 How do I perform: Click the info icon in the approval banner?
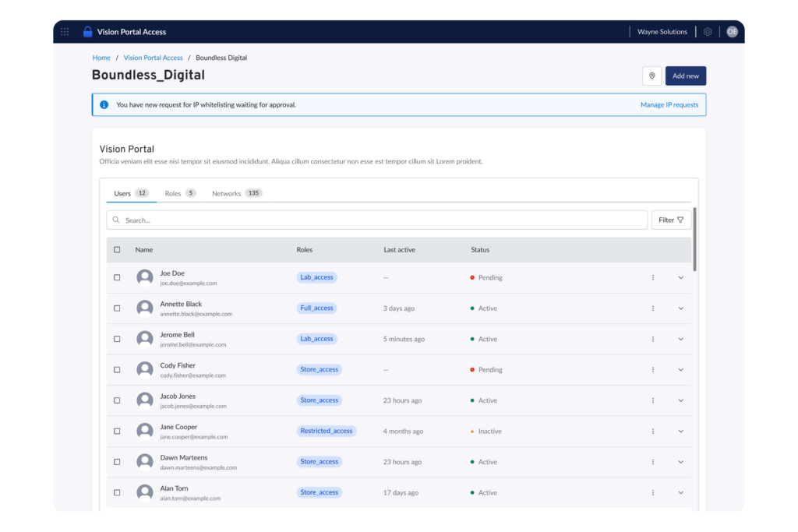point(104,104)
